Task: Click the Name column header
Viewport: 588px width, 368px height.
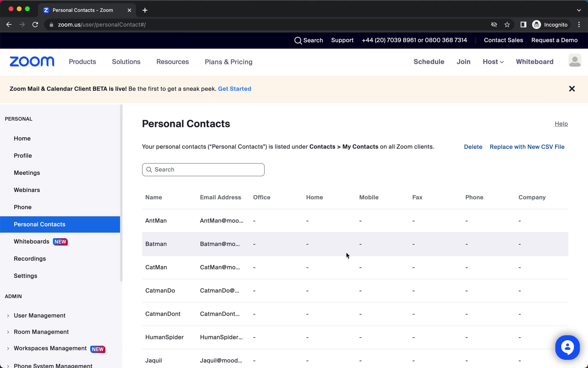Action: (154, 197)
